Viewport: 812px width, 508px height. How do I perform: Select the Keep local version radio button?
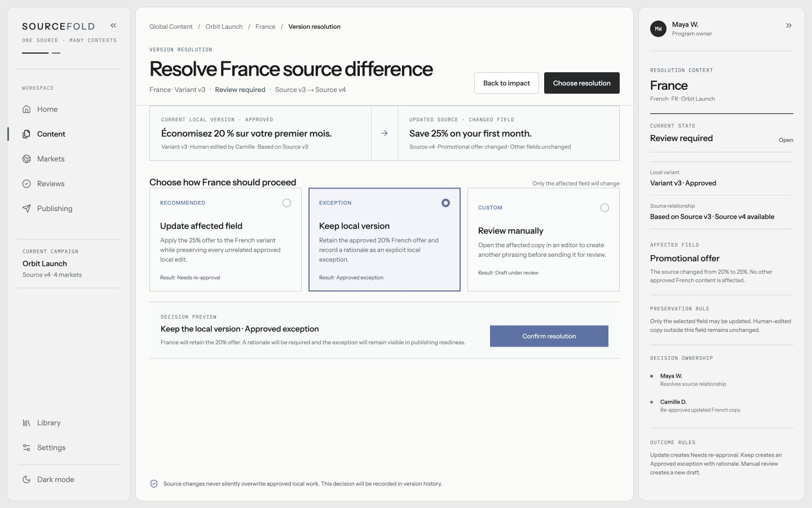pos(445,203)
